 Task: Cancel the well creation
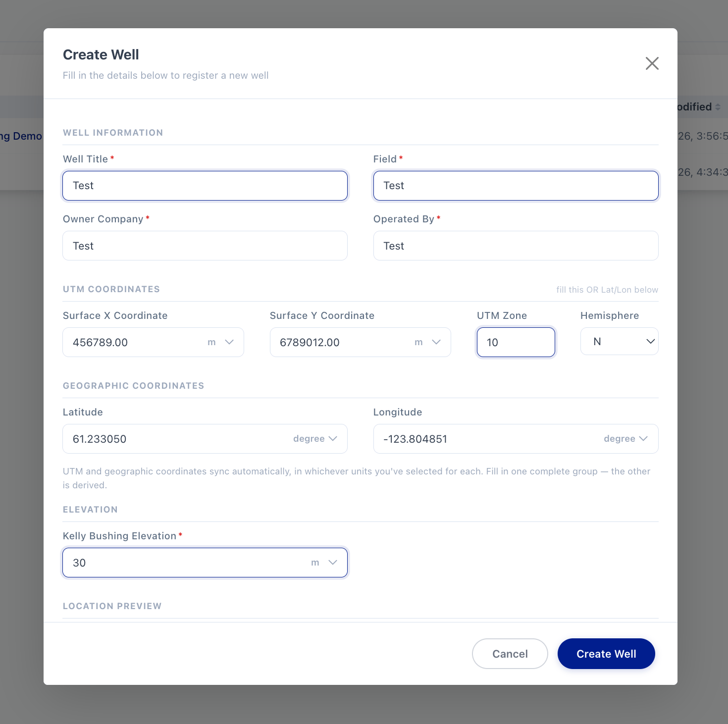[510, 654]
